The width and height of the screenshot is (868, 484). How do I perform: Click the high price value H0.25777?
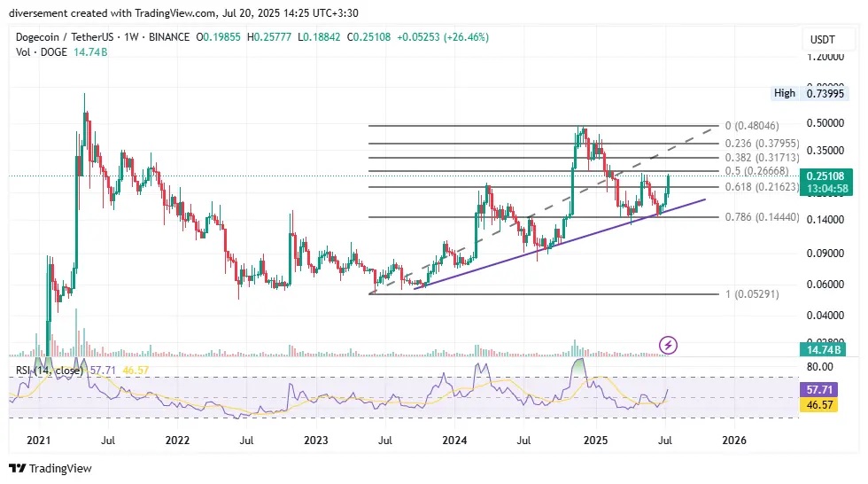click(269, 37)
